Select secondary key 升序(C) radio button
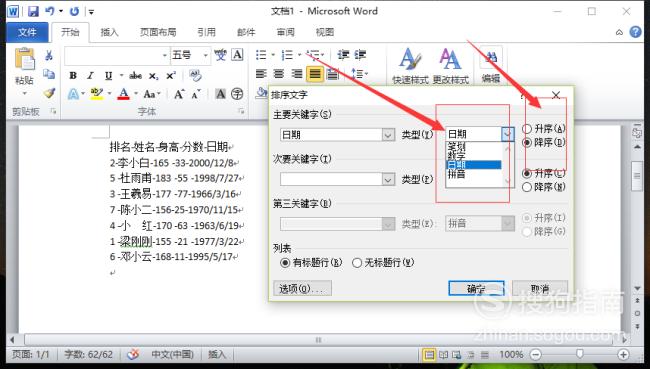 pos(527,173)
